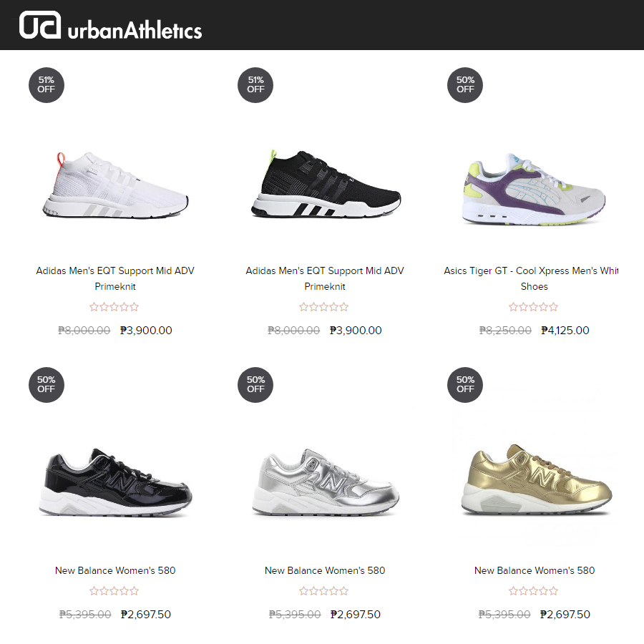644x644 pixels.
Task: Click ₱3,900.00 sale price of black Adidas shoe
Action: (356, 331)
